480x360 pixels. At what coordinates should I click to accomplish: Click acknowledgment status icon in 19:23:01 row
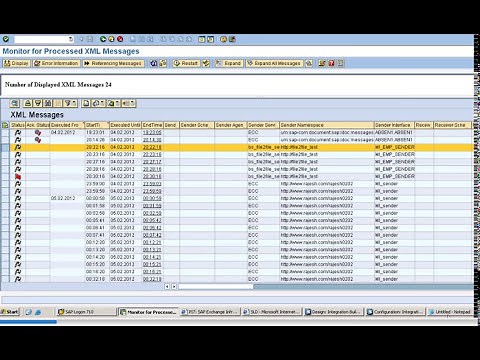(38, 132)
